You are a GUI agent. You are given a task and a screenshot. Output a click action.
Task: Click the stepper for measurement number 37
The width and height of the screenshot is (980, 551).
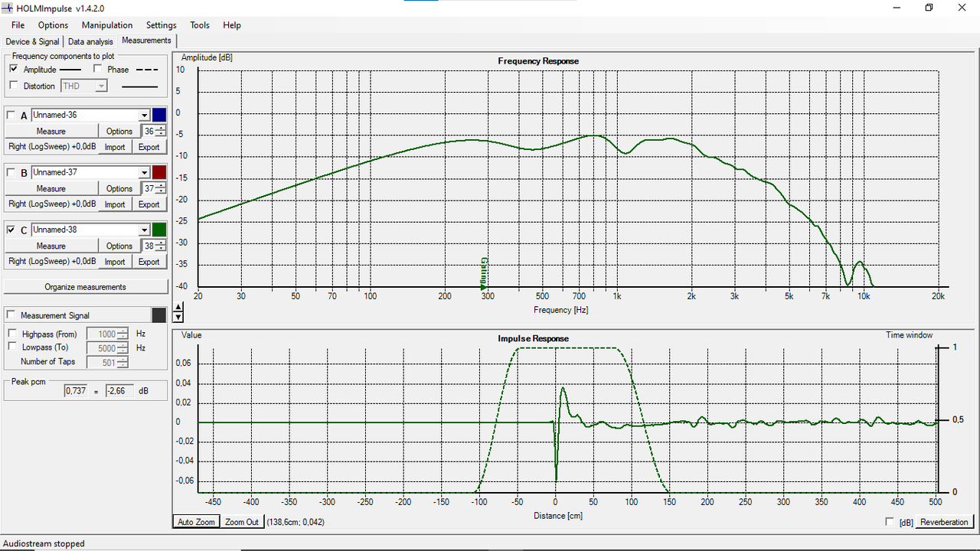pos(161,188)
